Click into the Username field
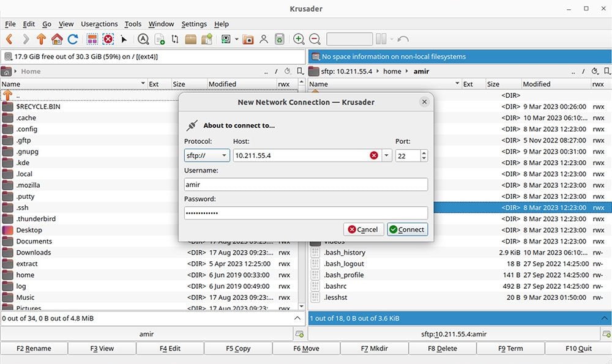 pos(305,184)
